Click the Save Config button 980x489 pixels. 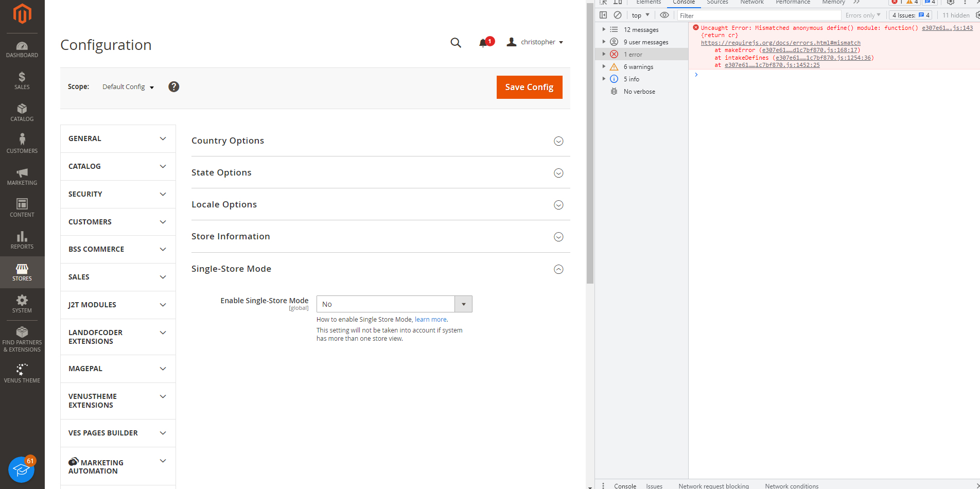[529, 88]
